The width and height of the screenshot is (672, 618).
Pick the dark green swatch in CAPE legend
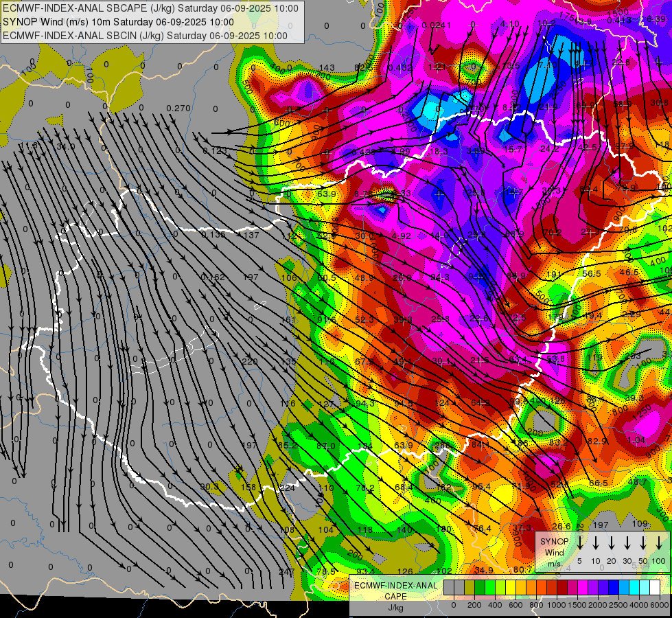tap(480, 588)
